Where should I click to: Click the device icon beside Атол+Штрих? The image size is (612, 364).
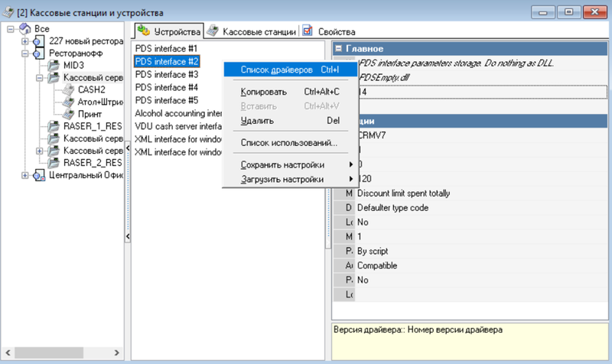point(68,102)
